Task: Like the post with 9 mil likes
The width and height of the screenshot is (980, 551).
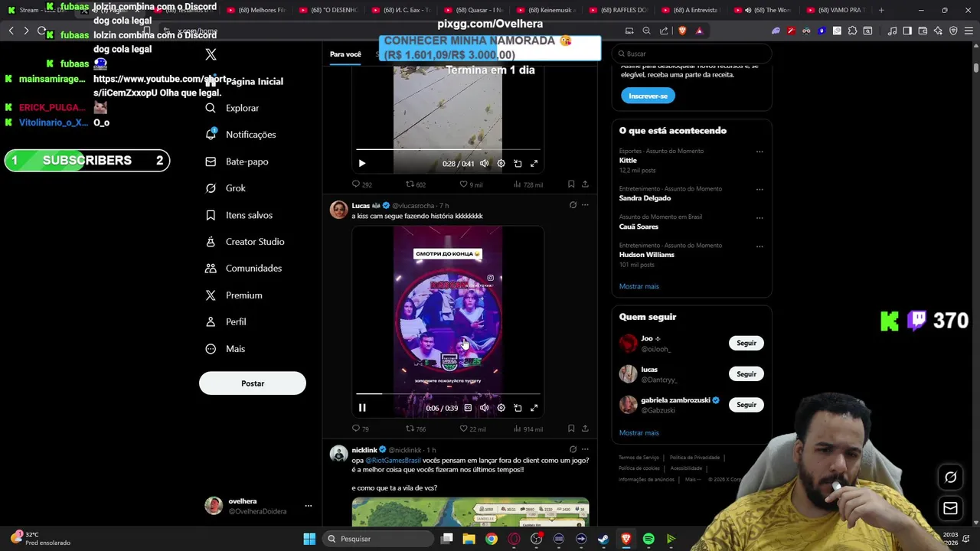Action: coord(471,184)
